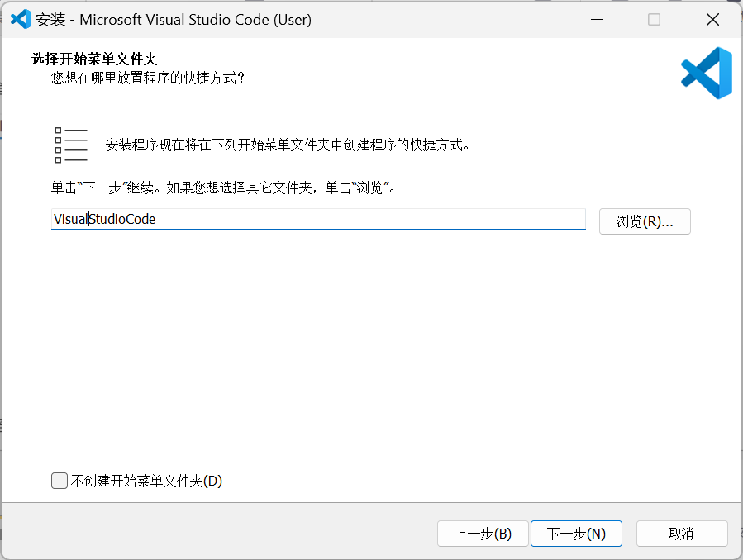
Task: Click the large VS Code logo
Action: pos(707,73)
